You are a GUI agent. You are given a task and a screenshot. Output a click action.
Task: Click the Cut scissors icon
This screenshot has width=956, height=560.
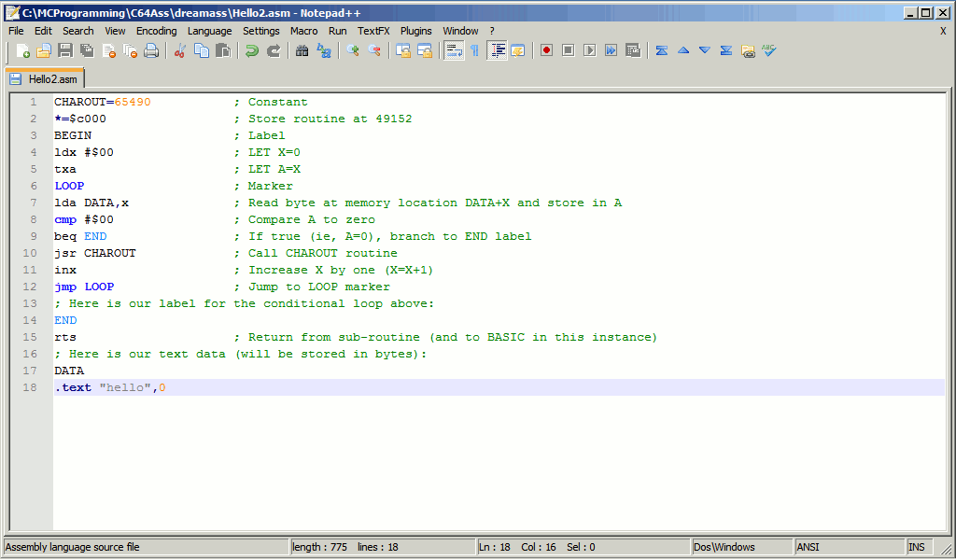click(180, 50)
